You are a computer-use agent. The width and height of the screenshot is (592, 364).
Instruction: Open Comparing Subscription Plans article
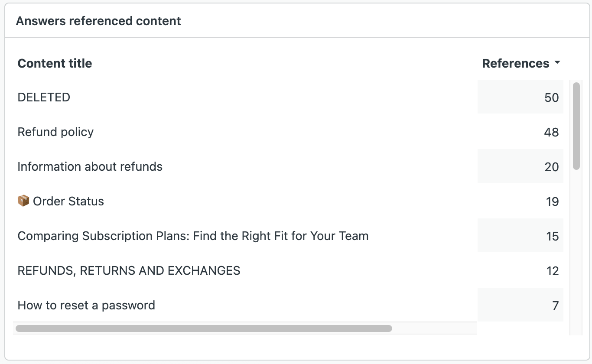193,236
